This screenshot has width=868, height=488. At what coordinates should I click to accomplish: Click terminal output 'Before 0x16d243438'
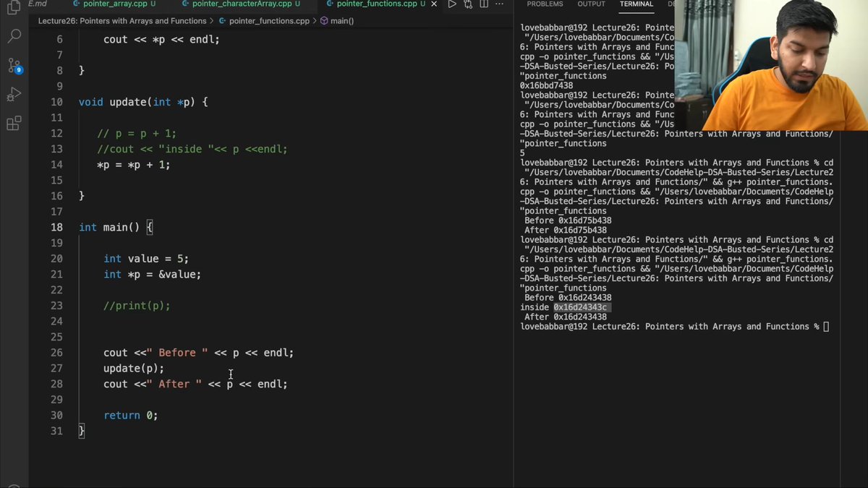(x=568, y=297)
